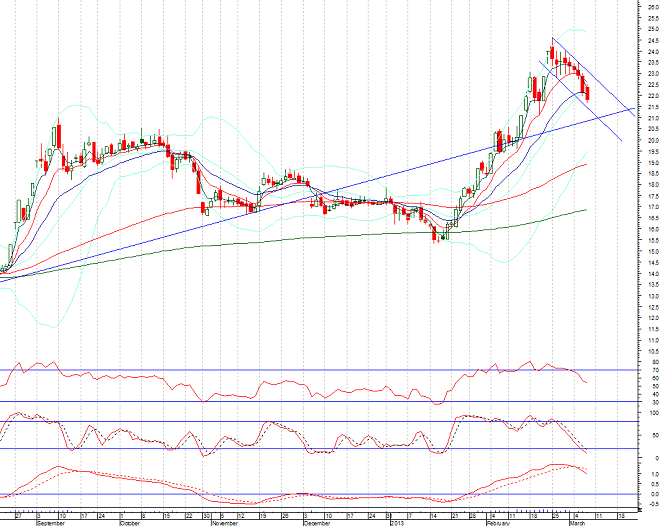The image size is (660, 526).
Task: Click the last red candlestick in March
Action: pos(588,94)
